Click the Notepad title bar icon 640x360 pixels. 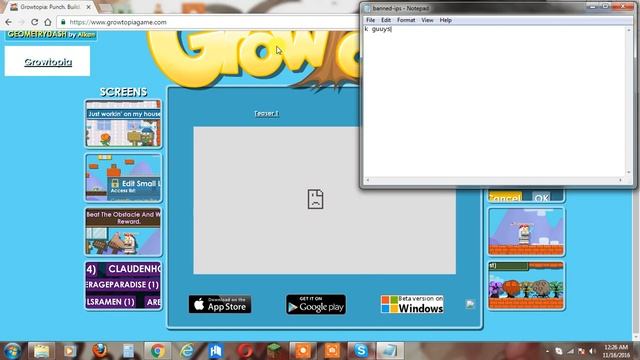pos(367,8)
